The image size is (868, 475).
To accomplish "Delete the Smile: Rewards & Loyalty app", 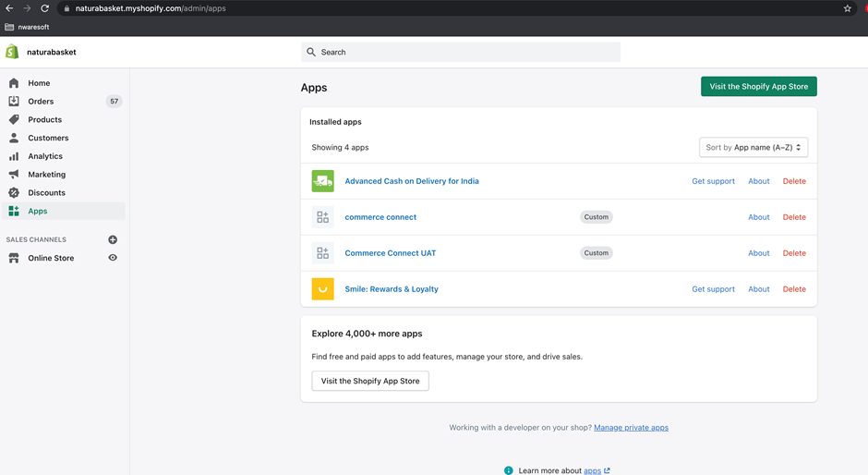I will 794,289.
